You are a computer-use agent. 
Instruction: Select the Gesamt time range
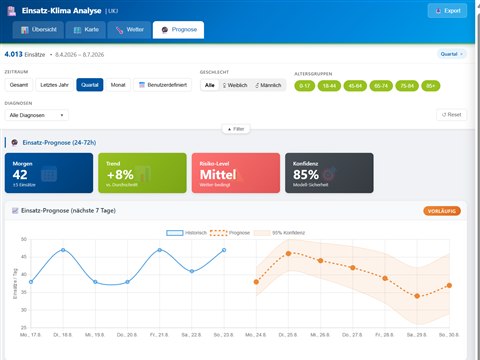tap(19, 85)
